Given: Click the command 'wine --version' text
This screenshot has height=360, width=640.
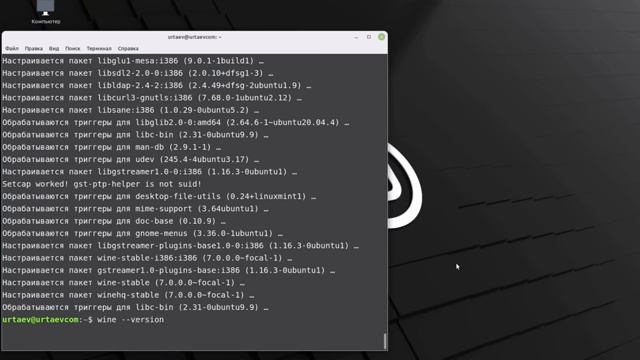Looking at the screenshot, I should pos(131,320).
